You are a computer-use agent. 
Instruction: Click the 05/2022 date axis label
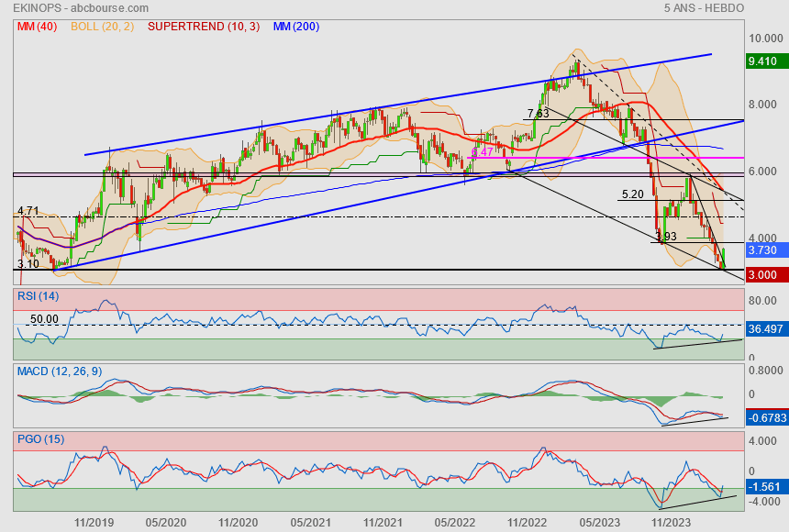455,523
